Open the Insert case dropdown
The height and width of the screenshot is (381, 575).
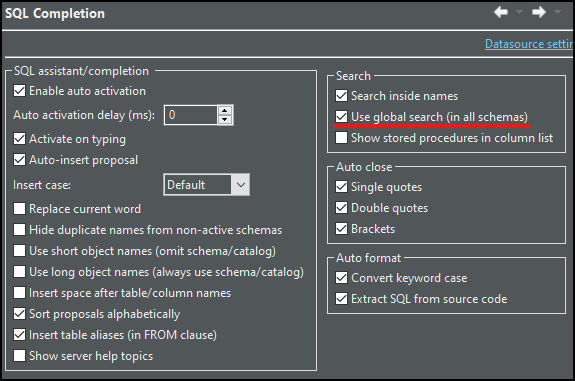pos(206,184)
